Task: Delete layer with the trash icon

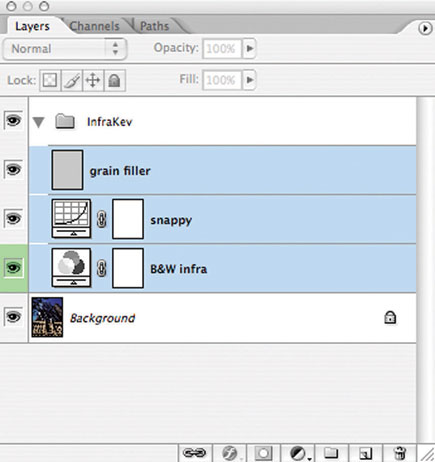Action: (x=399, y=453)
